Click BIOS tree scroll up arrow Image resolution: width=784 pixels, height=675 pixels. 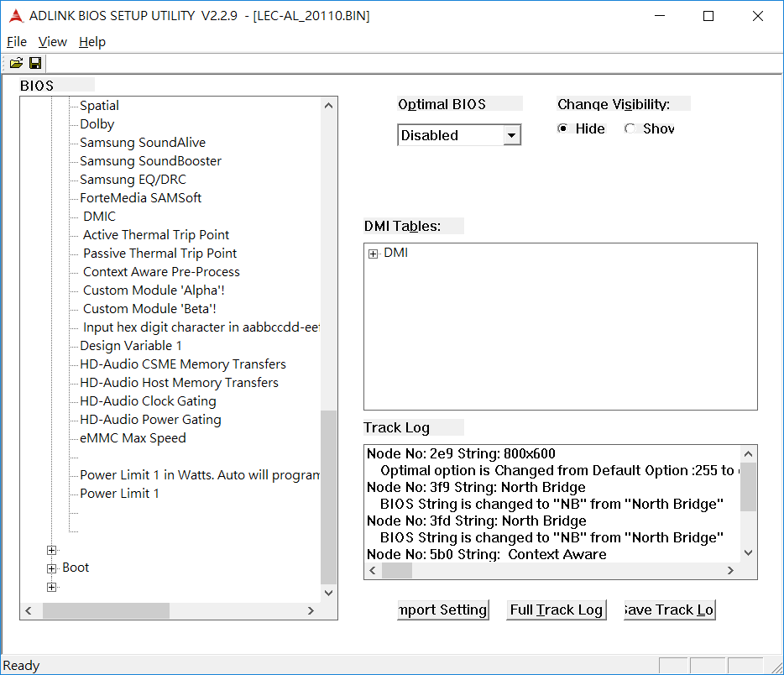pyautogui.click(x=328, y=106)
